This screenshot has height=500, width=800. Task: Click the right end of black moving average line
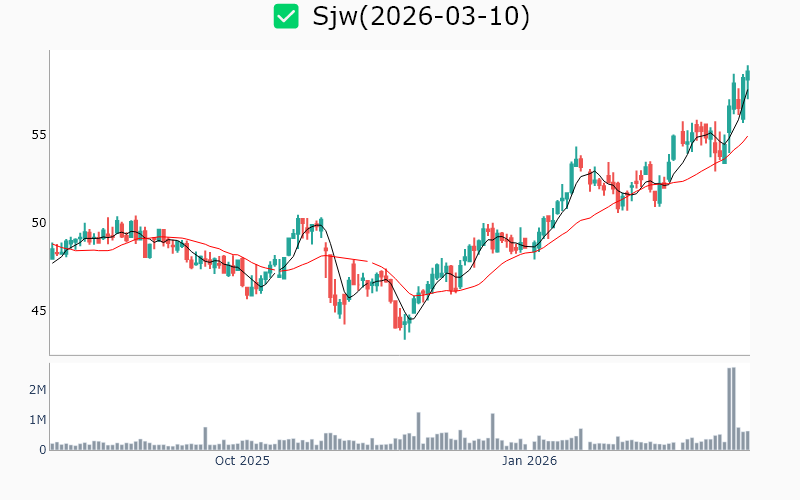[747, 91]
